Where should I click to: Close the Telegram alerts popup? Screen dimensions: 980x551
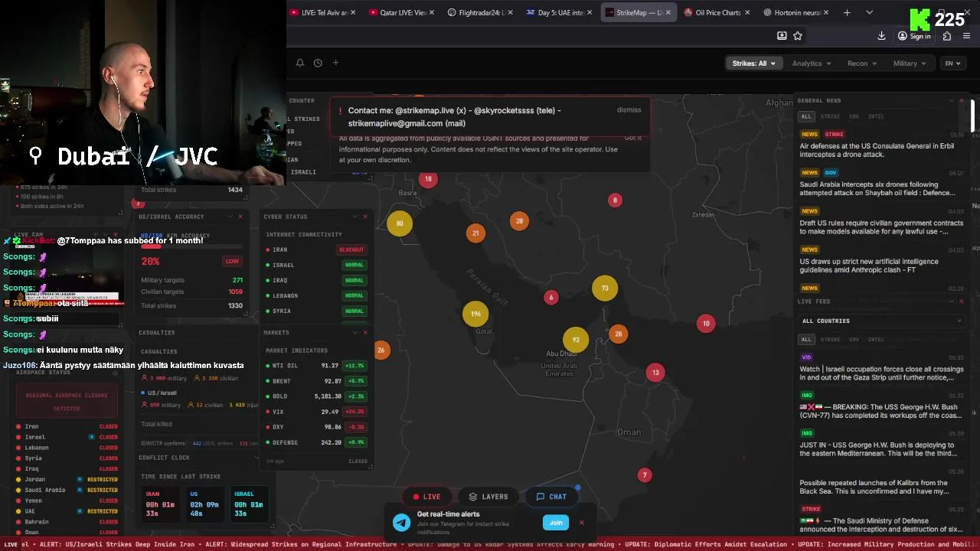click(x=581, y=523)
